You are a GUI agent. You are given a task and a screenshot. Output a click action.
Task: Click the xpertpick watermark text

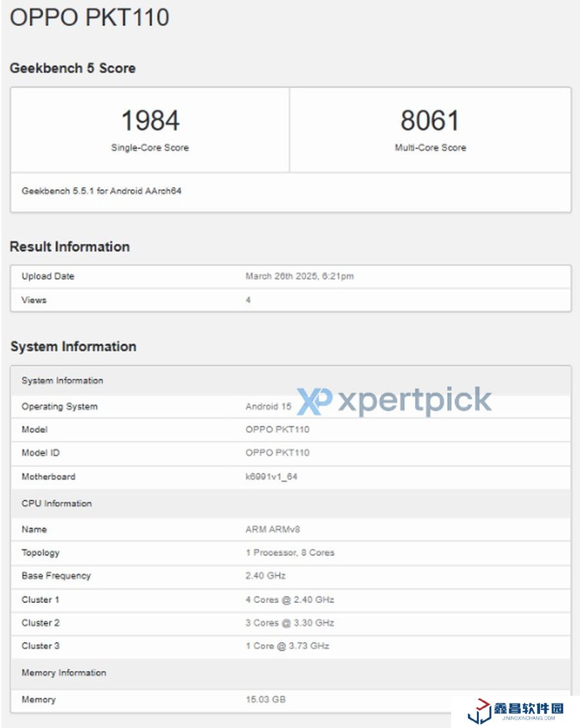(414, 400)
